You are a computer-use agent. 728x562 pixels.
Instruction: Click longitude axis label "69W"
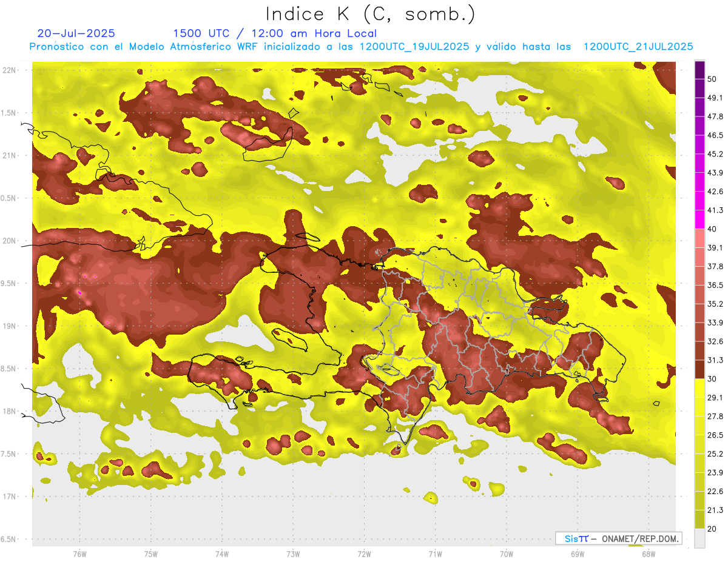[577, 554]
